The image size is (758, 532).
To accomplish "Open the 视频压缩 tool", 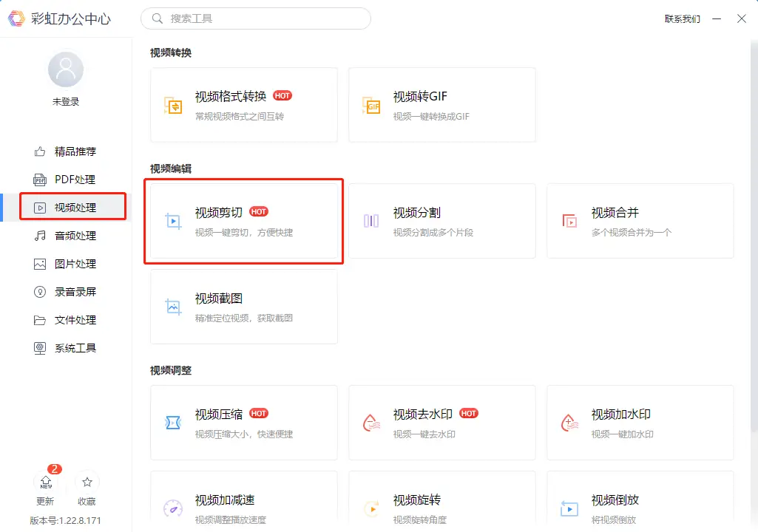I will tap(243, 423).
